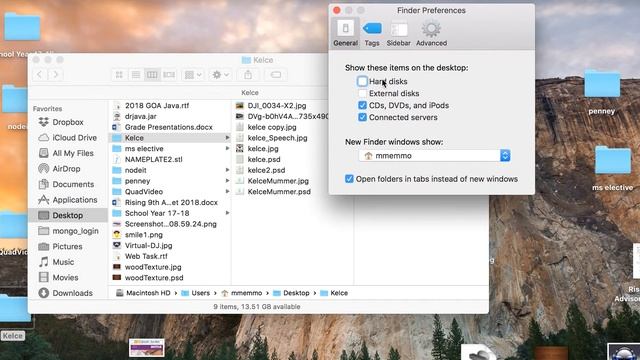This screenshot has width=640, height=360.
Task: Open the Advanced preferences tab
Action: click(431, 32)
